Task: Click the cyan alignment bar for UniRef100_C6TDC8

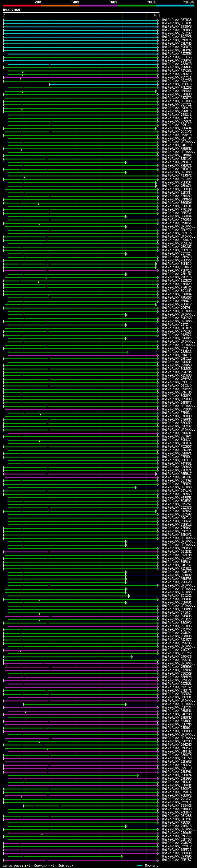Action: click(x=81, y=20)
